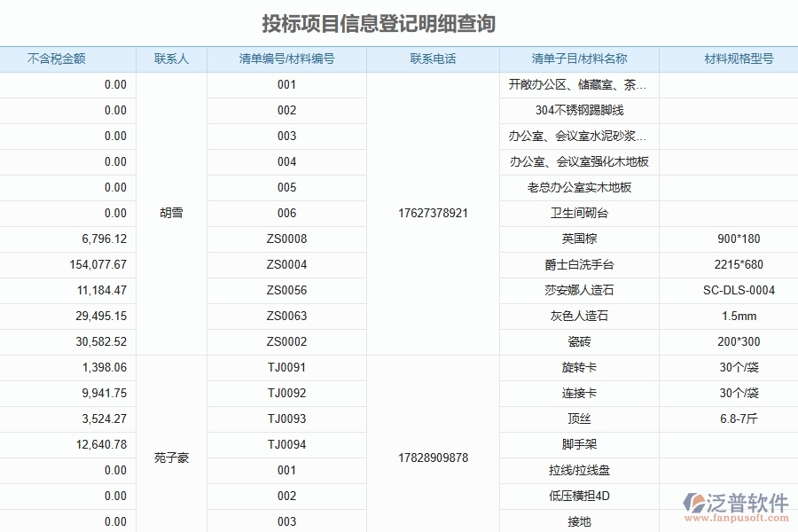This screenshot has height=532, width=798.
Task: Click the 英国棕 material name cell
Action: click(576, 239)
